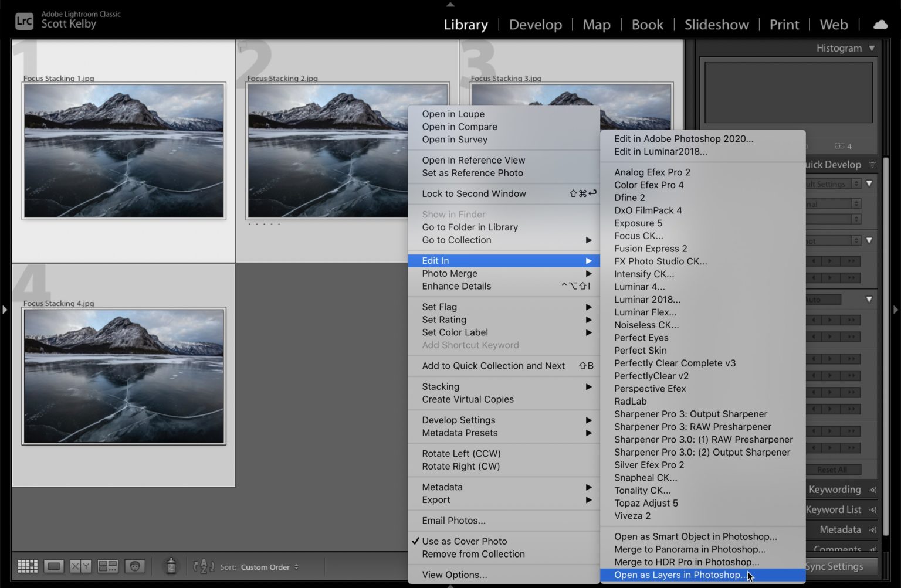
Task: Click the cloud sync icon top right
Action: 880,25
